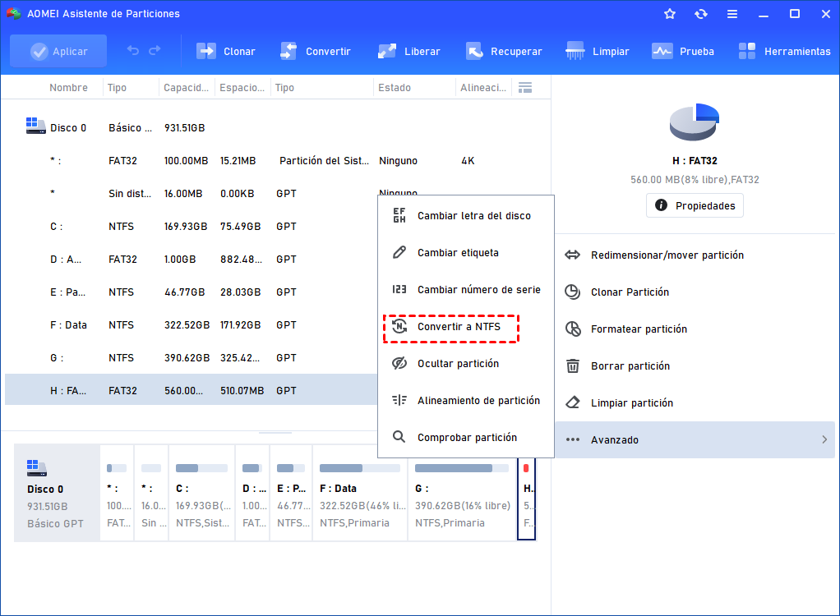Click the Borrar partición trash icon
Viewport: 840px width, 616px height.
click(x=572, y=365)
